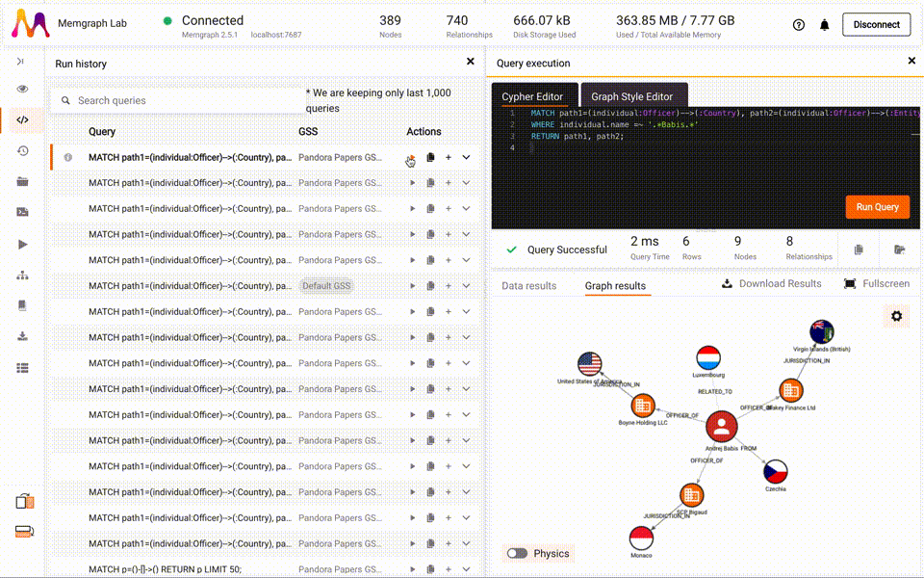Select the Luxembourg flag node

[708, 358]
